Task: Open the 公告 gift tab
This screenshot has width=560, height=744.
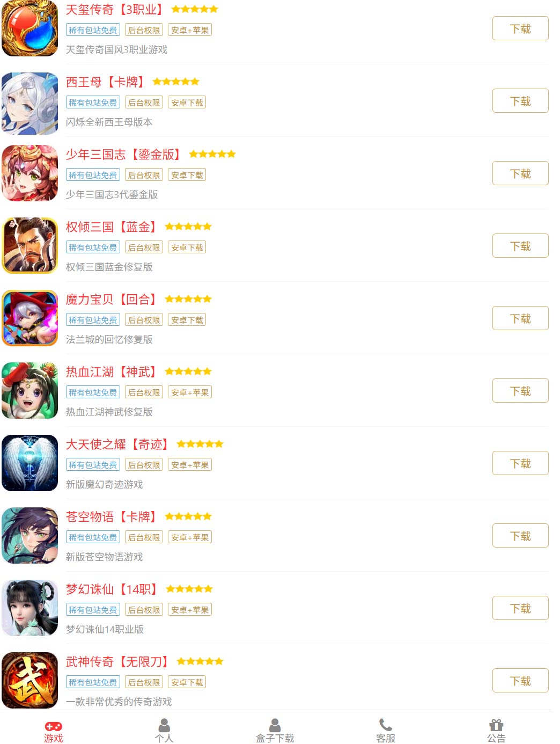Action: [x=496, y=731]
